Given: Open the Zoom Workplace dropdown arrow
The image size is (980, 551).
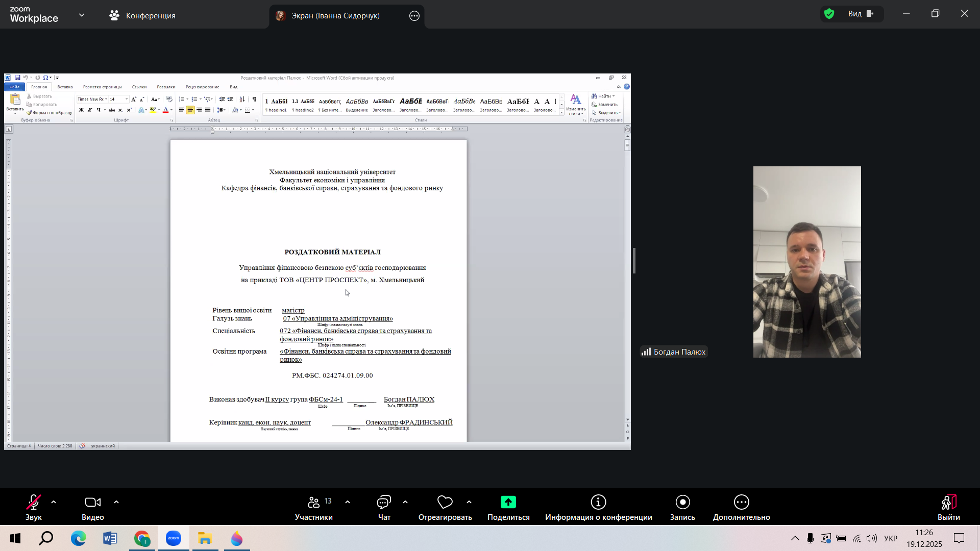Looking at the screenshot, I should [82, 15].
